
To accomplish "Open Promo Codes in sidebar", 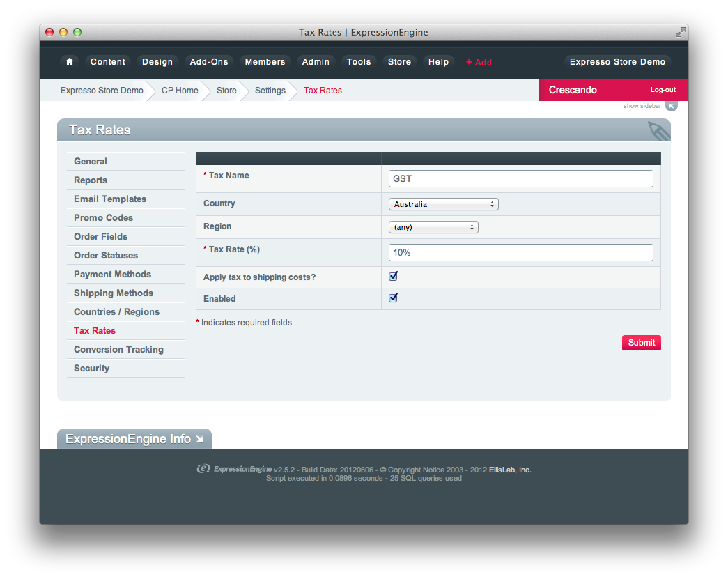I will [x=126, y=218].
